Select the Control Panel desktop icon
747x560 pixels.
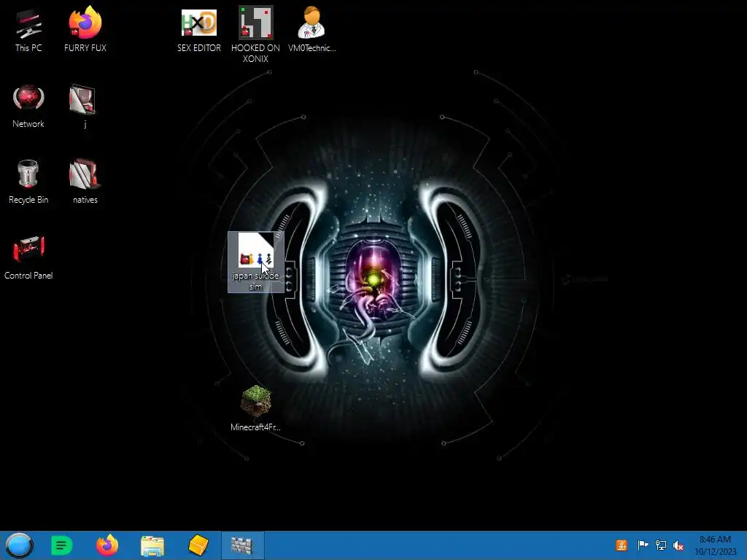(x=28, y=257)
